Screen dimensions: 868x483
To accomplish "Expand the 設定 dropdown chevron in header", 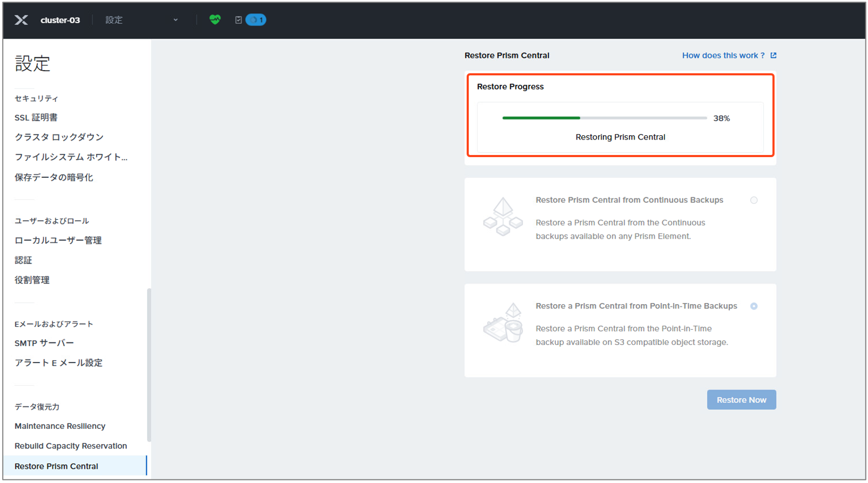I will (x=176, y=20).
